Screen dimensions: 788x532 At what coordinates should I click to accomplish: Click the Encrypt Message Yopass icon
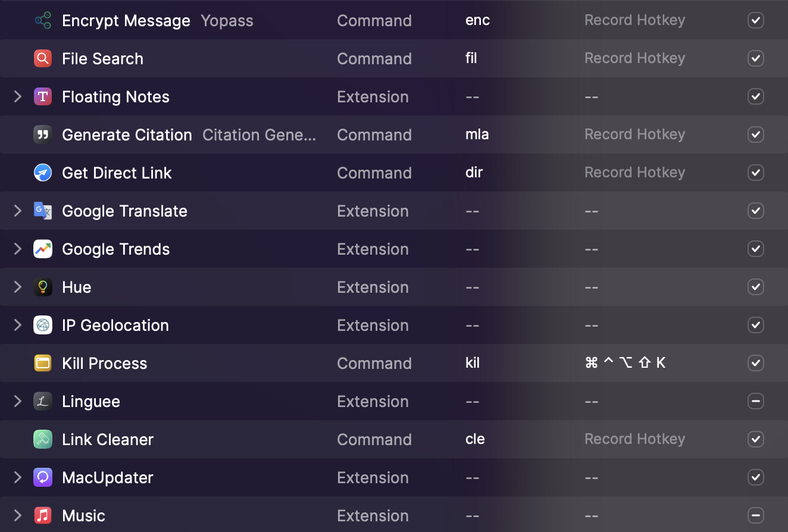tap(43, 21)
